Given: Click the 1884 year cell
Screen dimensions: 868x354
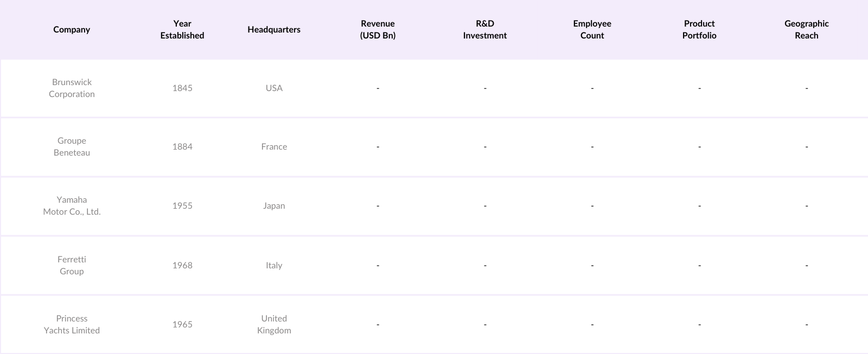Looking at the screenshot, I should 182,146.
